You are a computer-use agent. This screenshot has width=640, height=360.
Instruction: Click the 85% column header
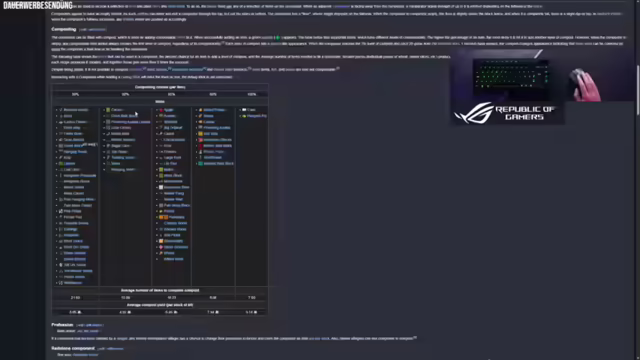pos(213,94)
